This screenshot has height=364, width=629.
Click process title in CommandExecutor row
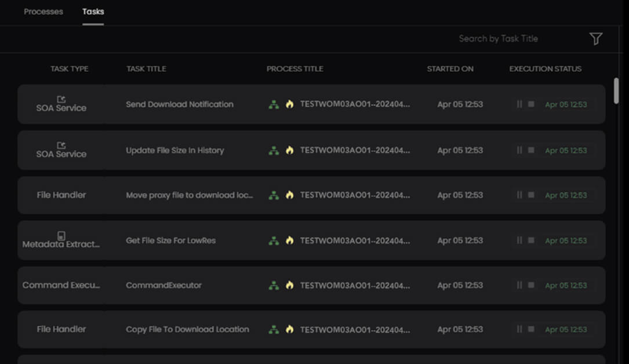[x=355, y=285]
